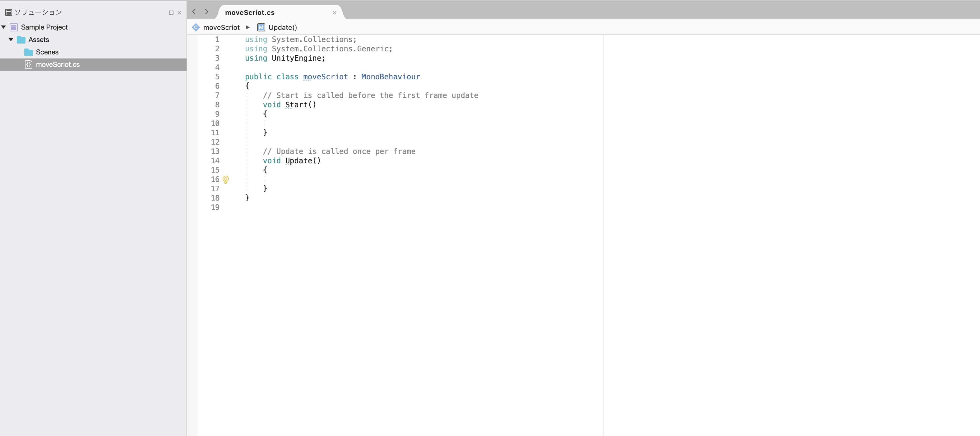Click line number 19 in the gutter
This screenshot has height=436, width=980.
[x=215, y=207]
